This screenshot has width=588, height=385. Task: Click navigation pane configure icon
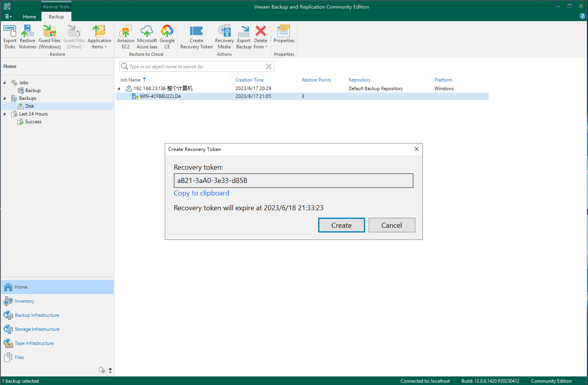[x=102, y=370]
